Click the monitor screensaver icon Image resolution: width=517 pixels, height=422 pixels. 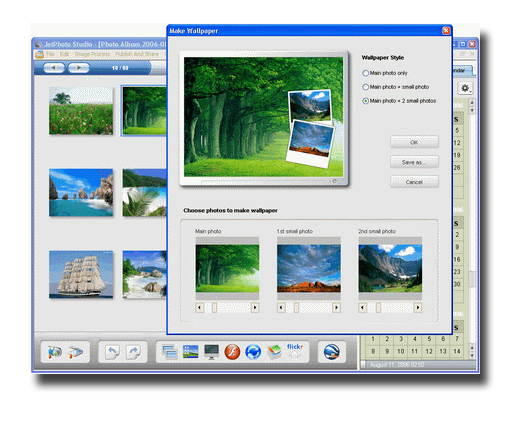click(x=211, y=352)
